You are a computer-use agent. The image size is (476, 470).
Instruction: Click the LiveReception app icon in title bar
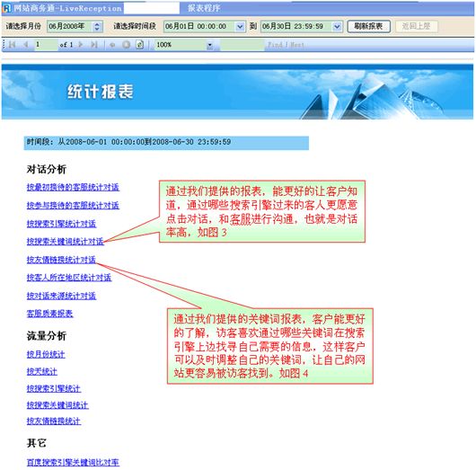click(x=6, y=8)
